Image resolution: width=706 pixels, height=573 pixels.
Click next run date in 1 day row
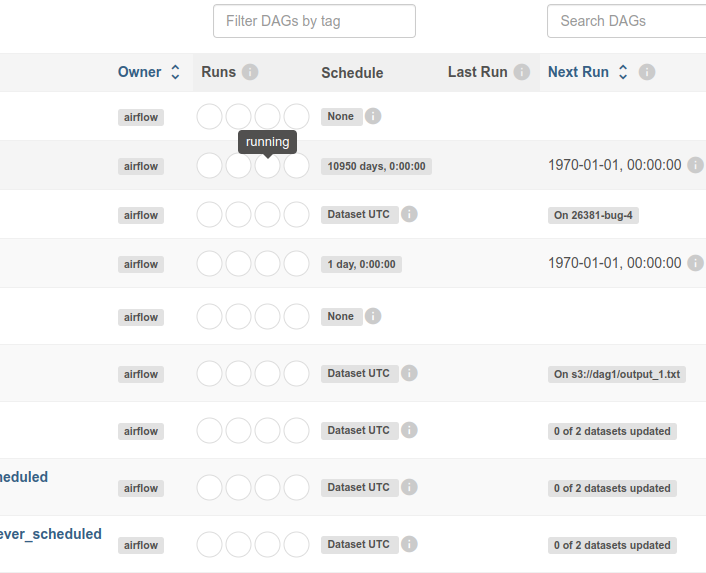(x=614, y=263)
